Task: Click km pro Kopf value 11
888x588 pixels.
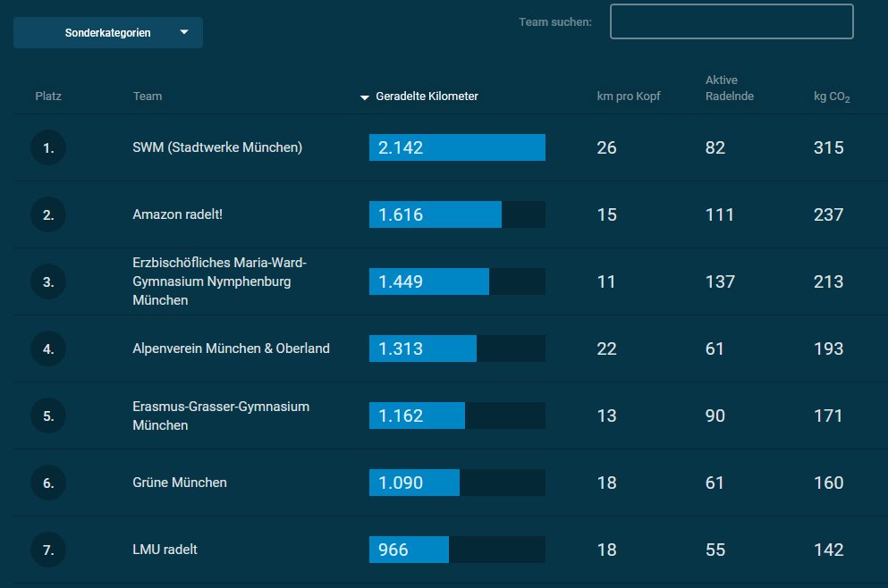Action: click(x=606, y=281)
